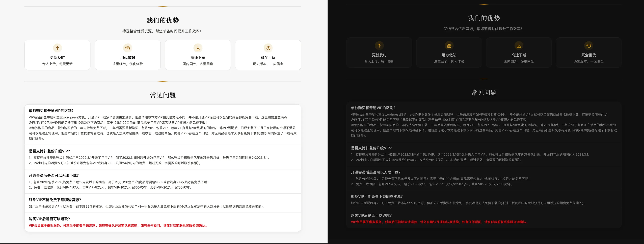Screen dimensions: 644x244
Task: Click 专人上传，每天更新 text in the light panel
Action: (x=57, y=64)
